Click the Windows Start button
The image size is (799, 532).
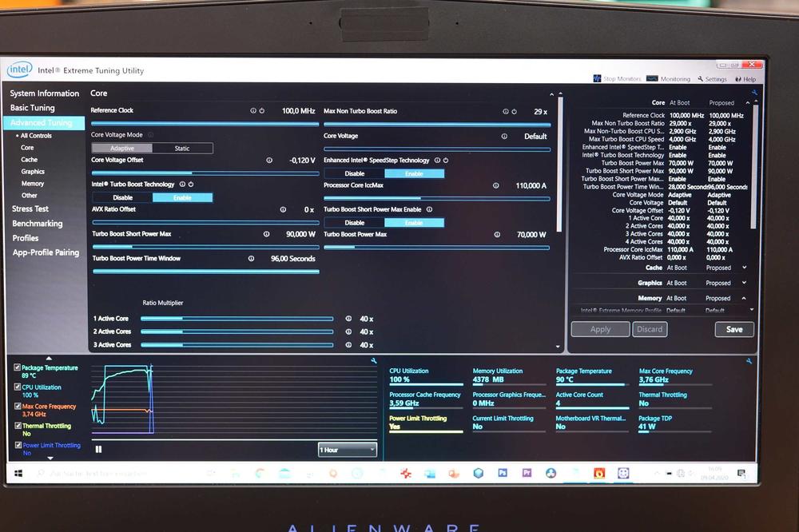click(x=18, y=473)
